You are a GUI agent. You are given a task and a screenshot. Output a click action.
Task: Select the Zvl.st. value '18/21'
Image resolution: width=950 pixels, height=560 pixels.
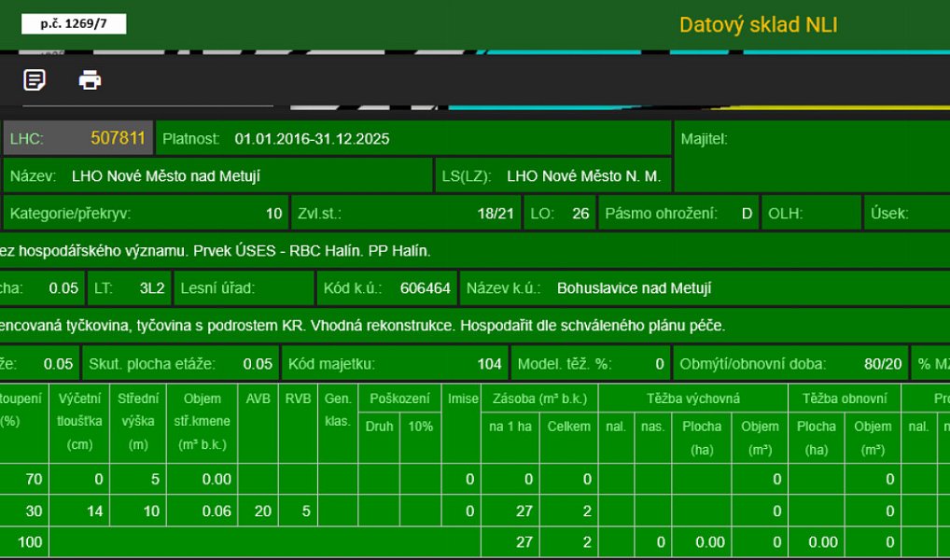click(495, 214)
